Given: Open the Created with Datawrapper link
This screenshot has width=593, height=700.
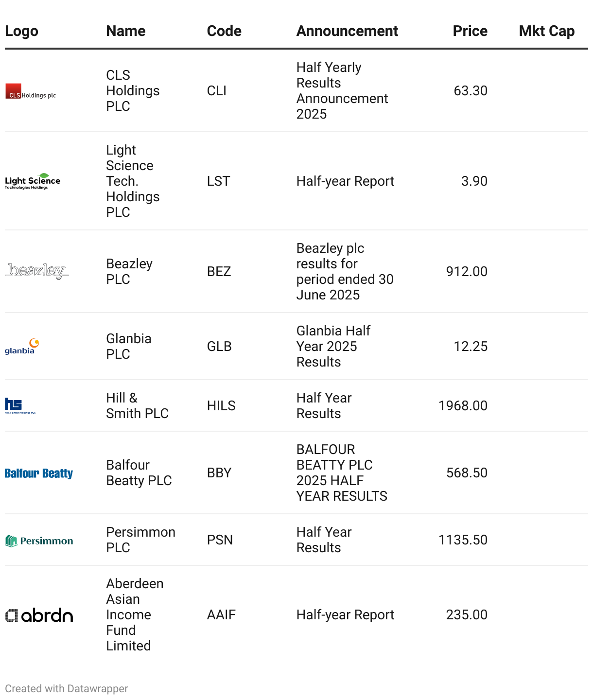Looking at the screenshot, I should click(67, 688).
